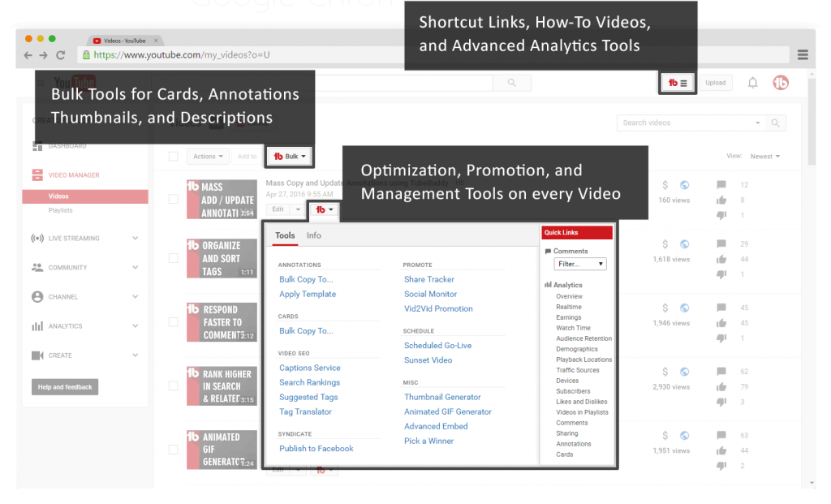Check the Mass Add / Update Annotations video checkbox

click(x=174, y=199)
